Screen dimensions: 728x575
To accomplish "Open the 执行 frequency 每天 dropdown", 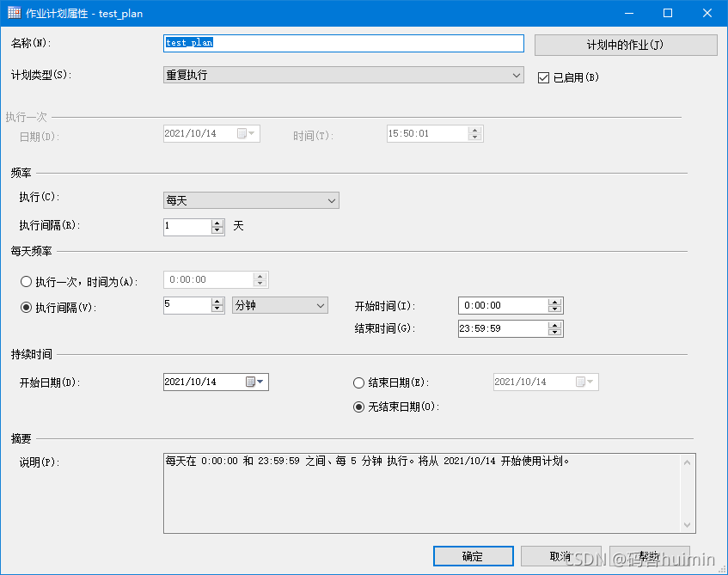I will [x=251, y=200].
